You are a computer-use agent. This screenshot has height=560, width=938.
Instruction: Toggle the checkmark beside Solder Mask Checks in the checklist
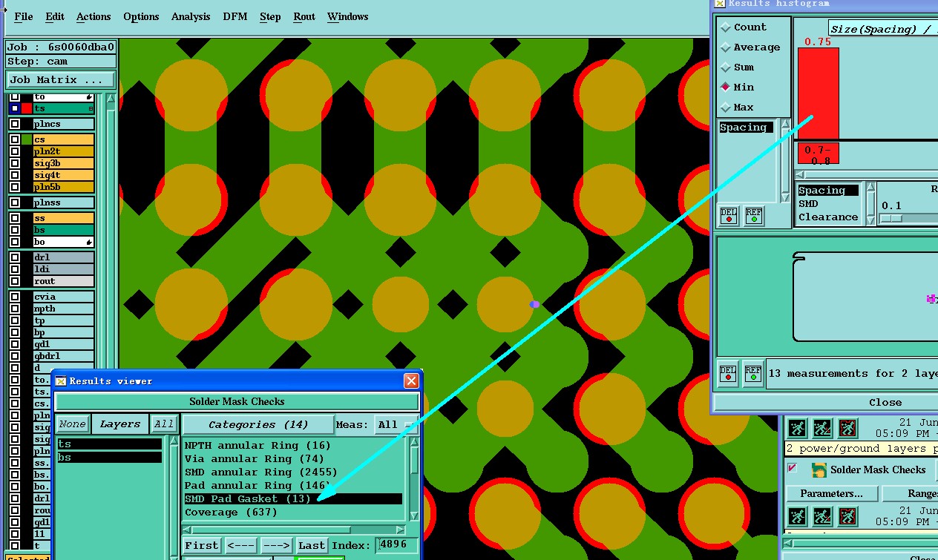[793, 468]
